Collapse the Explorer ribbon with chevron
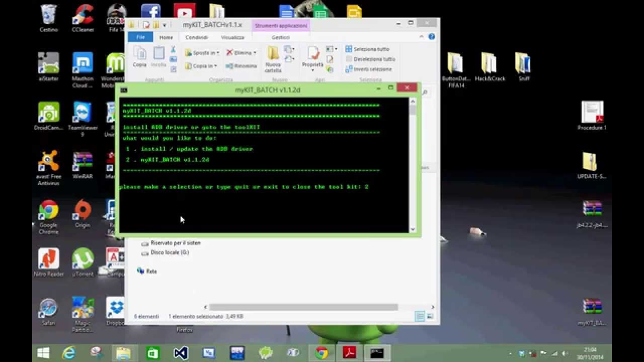The width and height of the screenshot is (644, 362). tap(422, 37)
